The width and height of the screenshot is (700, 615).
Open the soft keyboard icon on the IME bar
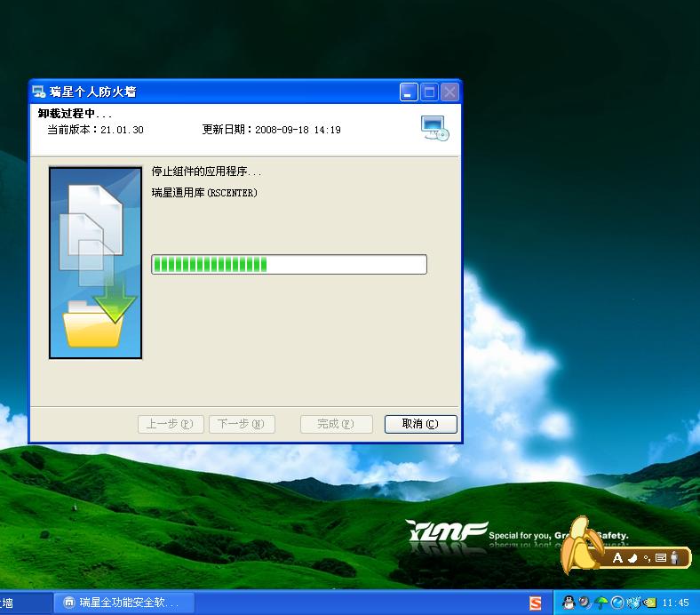point(661,558)
